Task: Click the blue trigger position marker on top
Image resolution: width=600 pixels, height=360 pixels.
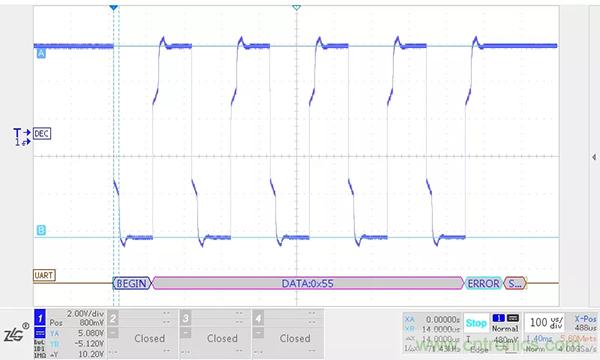Action: [x=113, y=8]
